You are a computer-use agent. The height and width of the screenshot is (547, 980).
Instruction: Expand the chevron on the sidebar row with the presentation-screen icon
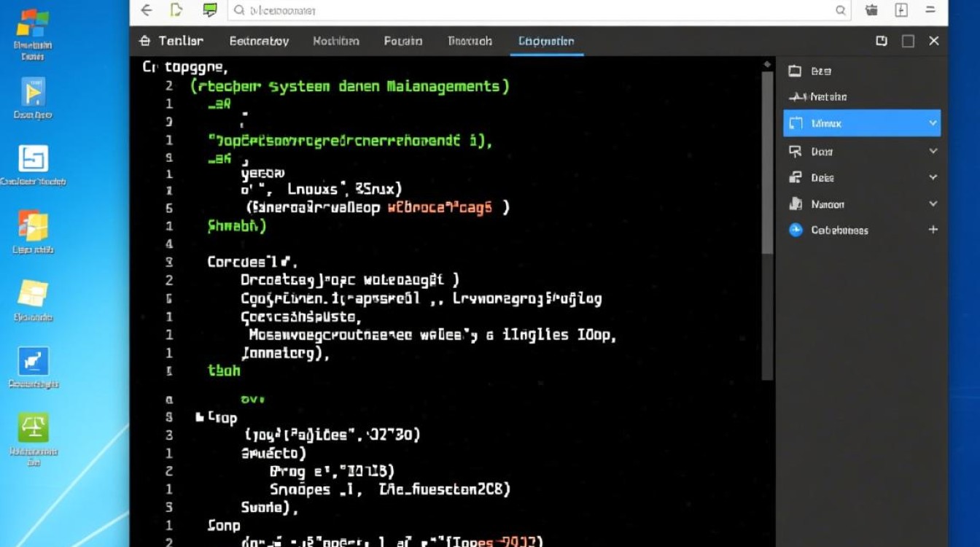[933, 151]
